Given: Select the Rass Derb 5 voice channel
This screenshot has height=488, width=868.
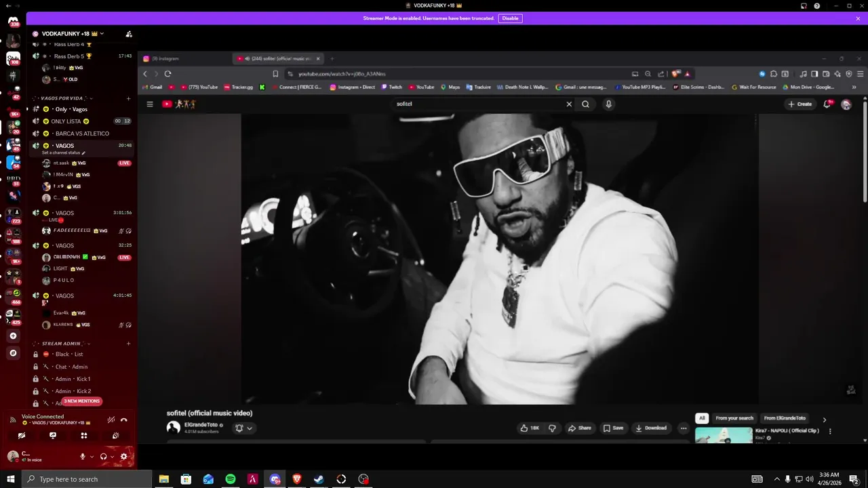Looking at the screenshot, I should coord(82,56).
